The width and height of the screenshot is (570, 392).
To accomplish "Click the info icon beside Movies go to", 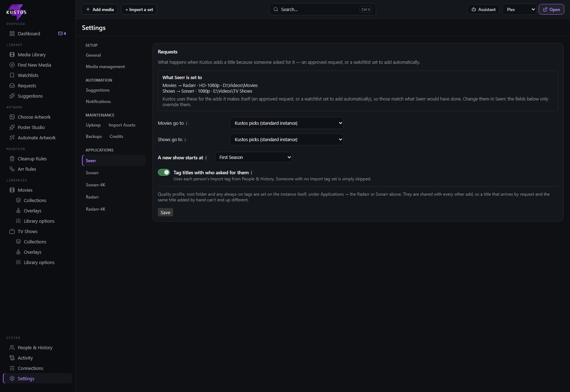I will [x=187, y=123].
